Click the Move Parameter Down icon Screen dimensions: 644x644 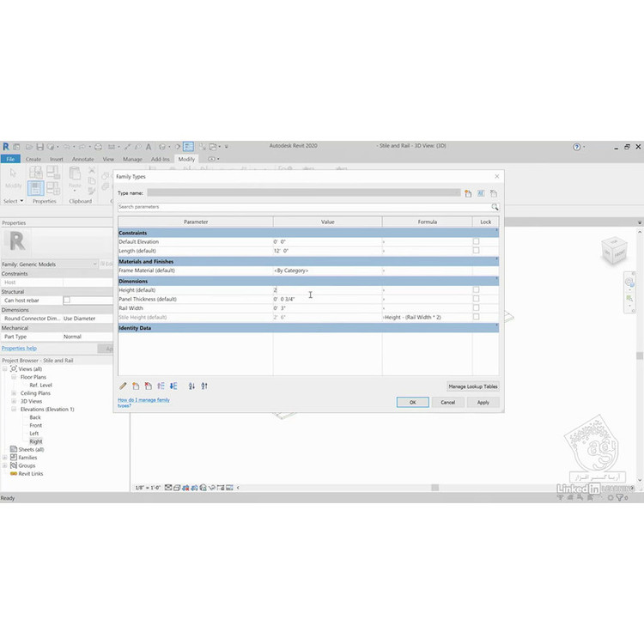coord(173,386)
